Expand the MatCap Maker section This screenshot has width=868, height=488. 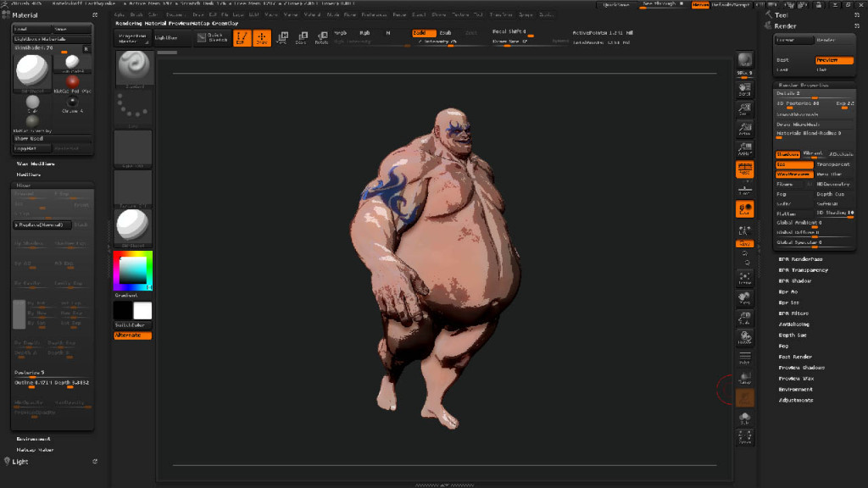(x=35, y=450)
